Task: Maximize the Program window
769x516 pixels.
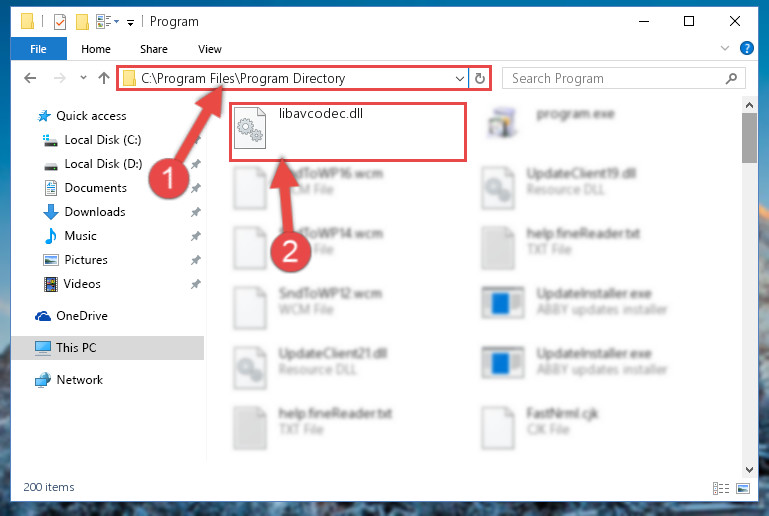Action: [689, 21]
